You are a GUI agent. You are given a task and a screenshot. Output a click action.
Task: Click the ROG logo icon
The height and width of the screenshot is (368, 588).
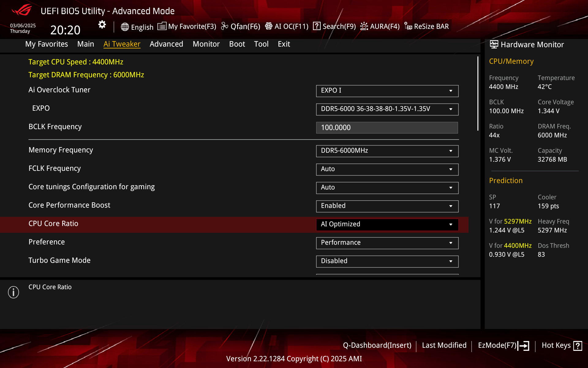(x=22, y=10)
